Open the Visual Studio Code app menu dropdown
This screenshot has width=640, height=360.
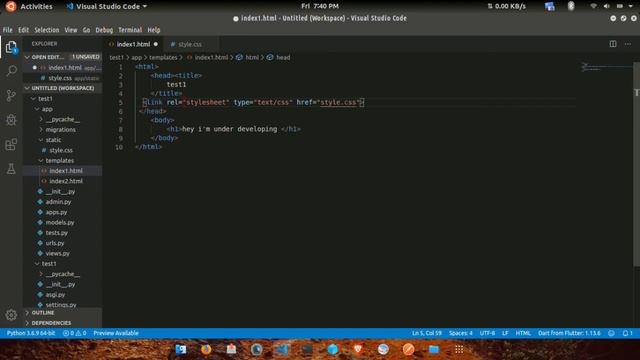click(x=107, y=6)
